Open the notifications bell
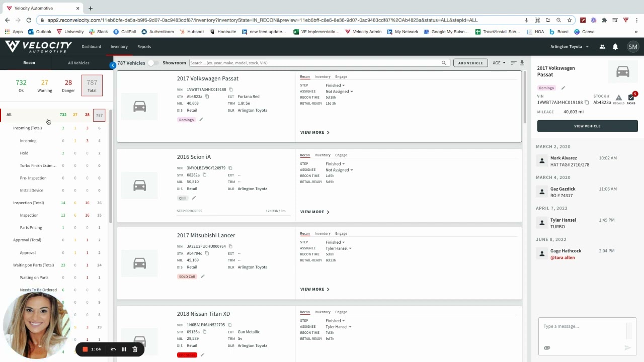Screen dimensions: 644x362 (x=615, y=47)
